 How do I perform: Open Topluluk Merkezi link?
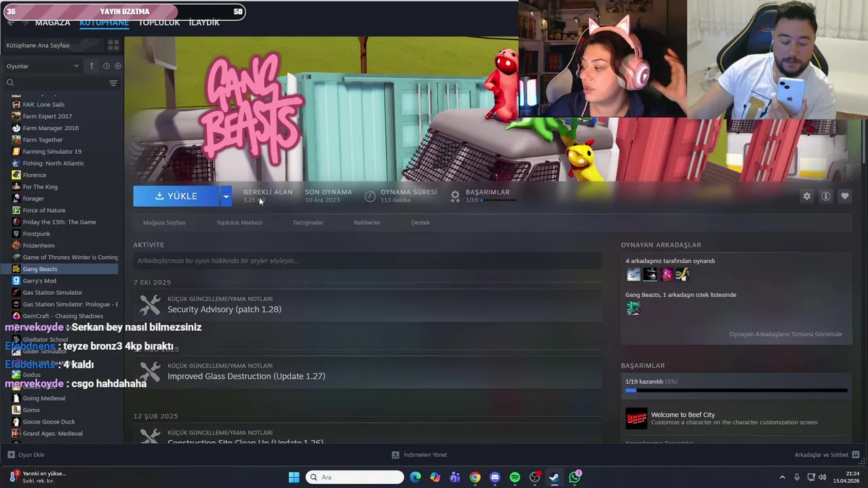(x=239, y=222)
